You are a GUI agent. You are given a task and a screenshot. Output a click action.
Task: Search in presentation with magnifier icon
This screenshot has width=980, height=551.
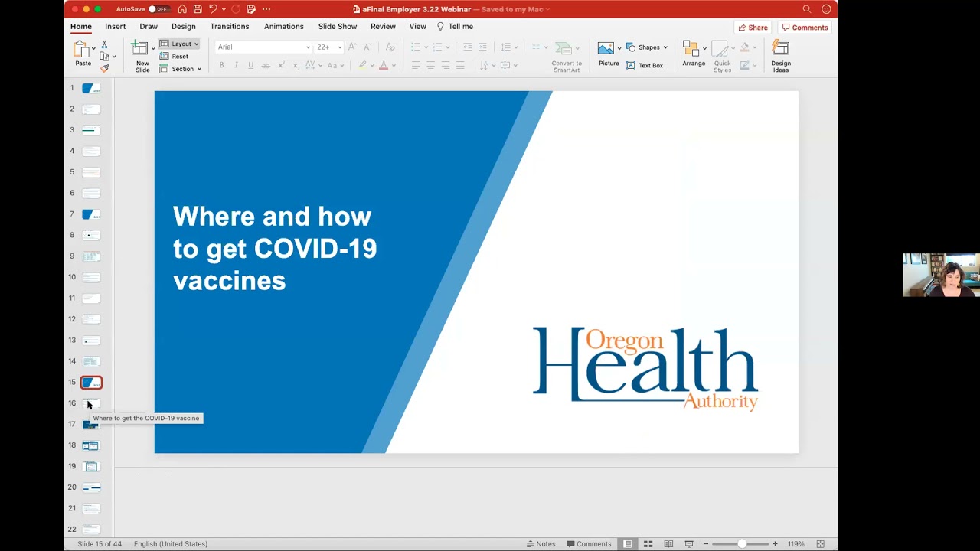tap(806, 9)
